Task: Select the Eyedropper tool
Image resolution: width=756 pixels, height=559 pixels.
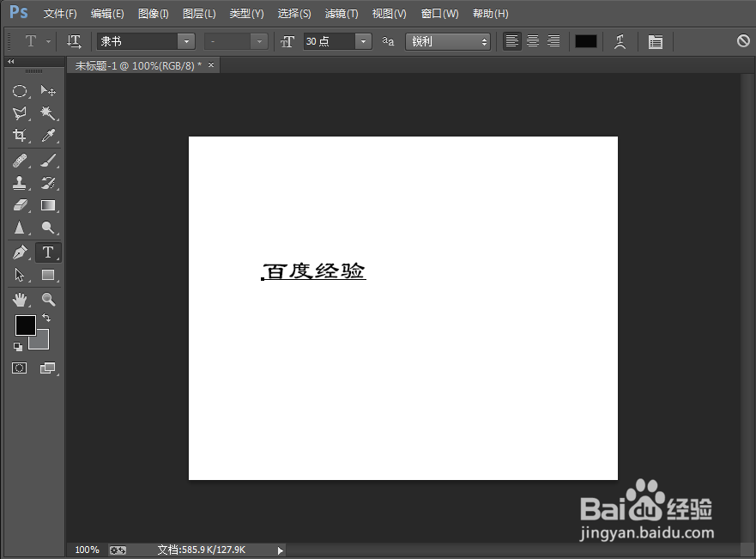Action: coord(48,136)
